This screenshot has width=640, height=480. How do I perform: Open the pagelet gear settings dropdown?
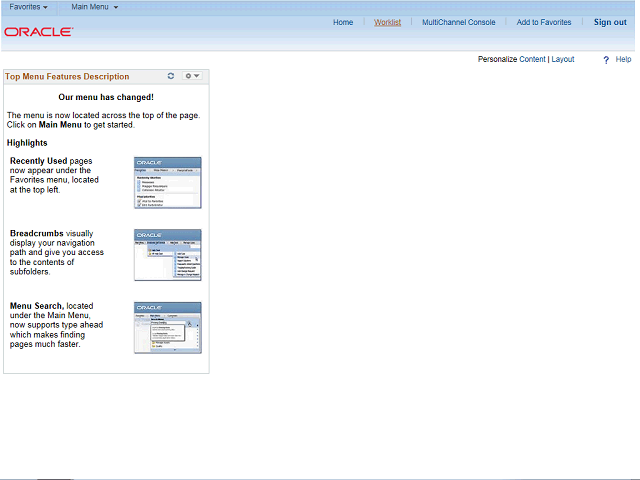click(x=192, y=76)
